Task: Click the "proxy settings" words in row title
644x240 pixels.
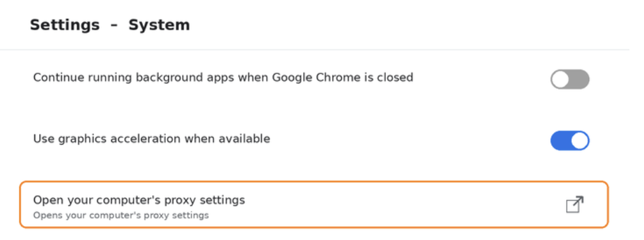Action: tap(204, 201)
